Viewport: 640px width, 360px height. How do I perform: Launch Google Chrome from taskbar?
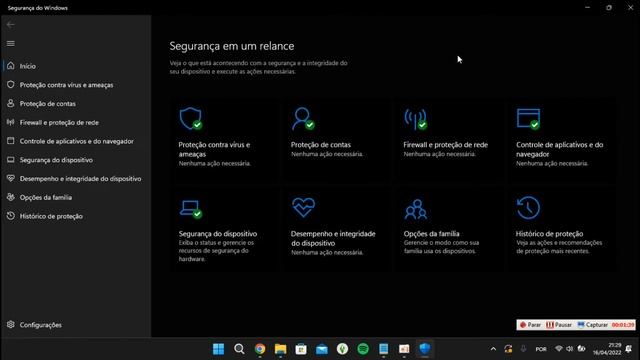tap(260, 349)
